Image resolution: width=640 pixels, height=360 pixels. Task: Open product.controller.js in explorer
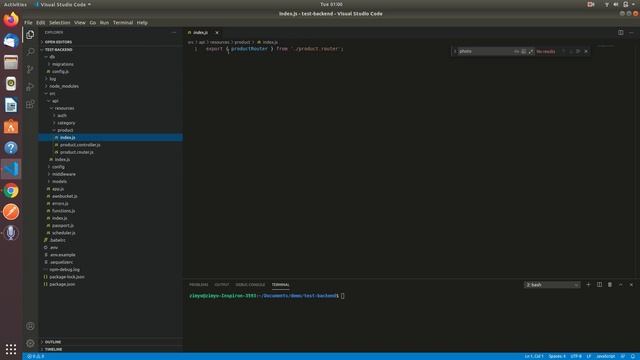80,145
